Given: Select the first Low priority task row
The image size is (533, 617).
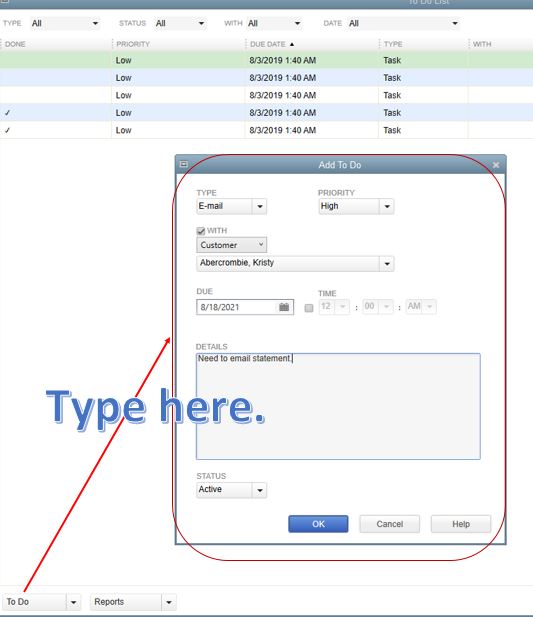Looking at the screenshot, I should pos(266,60).
